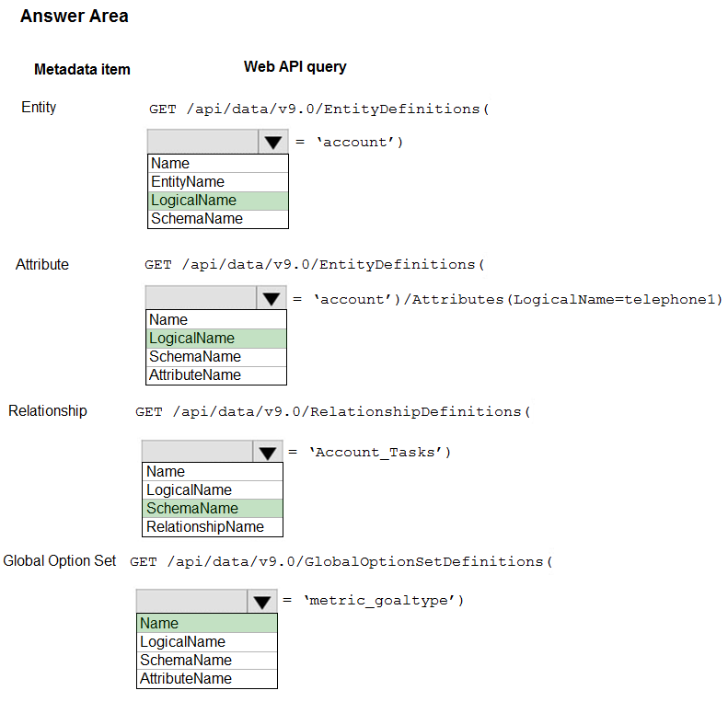Open the Global Option Set dropdown arrow
This screenshot has width=728, height=702.
(x=262, y=602)
